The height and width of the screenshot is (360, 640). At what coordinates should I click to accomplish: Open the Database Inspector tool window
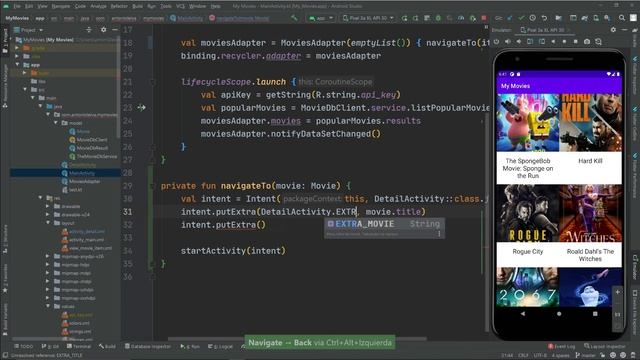click(x=148, y=346)
